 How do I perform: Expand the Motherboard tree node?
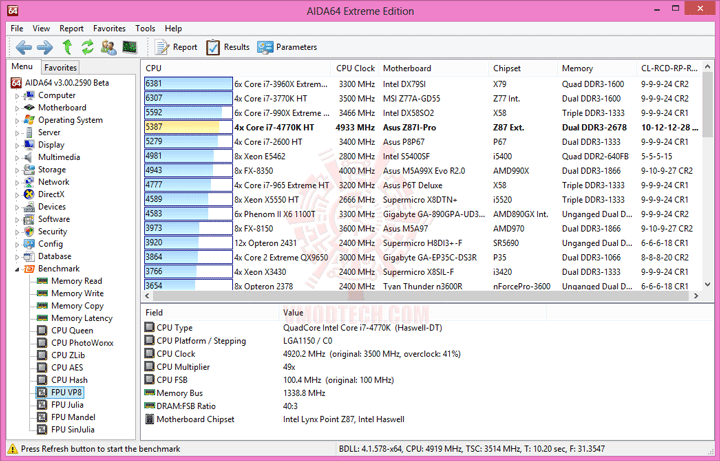17,108
